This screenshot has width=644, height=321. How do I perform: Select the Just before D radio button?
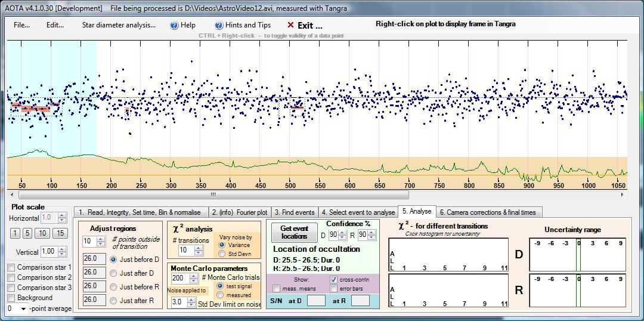point(113,260)
